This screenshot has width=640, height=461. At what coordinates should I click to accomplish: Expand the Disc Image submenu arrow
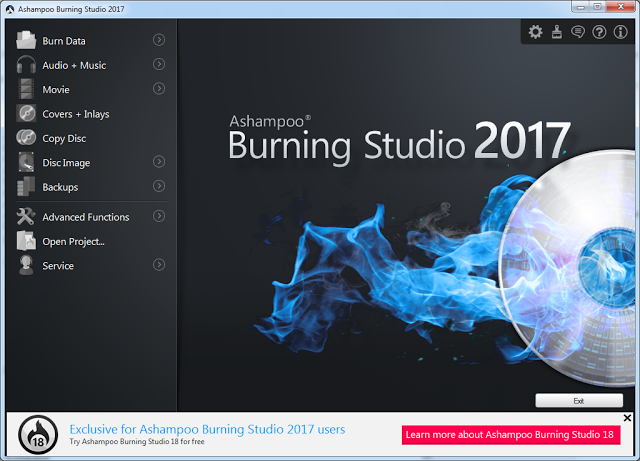tap(159, 162)
